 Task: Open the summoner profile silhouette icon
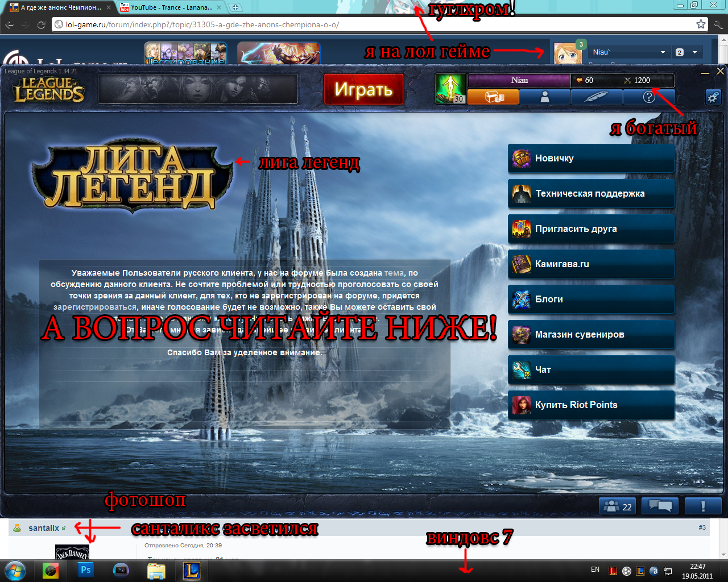545,97
